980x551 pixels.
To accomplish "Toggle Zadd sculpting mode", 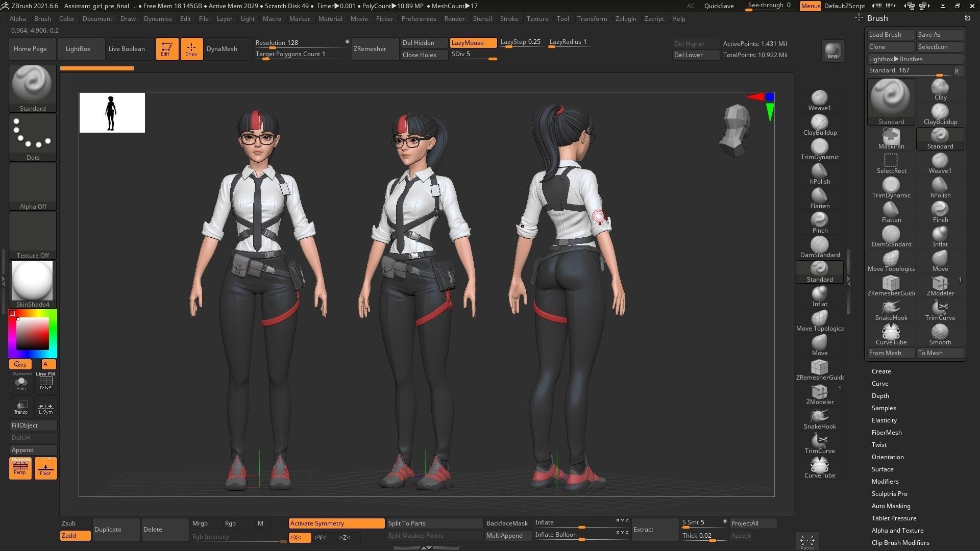I will pyautogui.click(x=75, y=536).
